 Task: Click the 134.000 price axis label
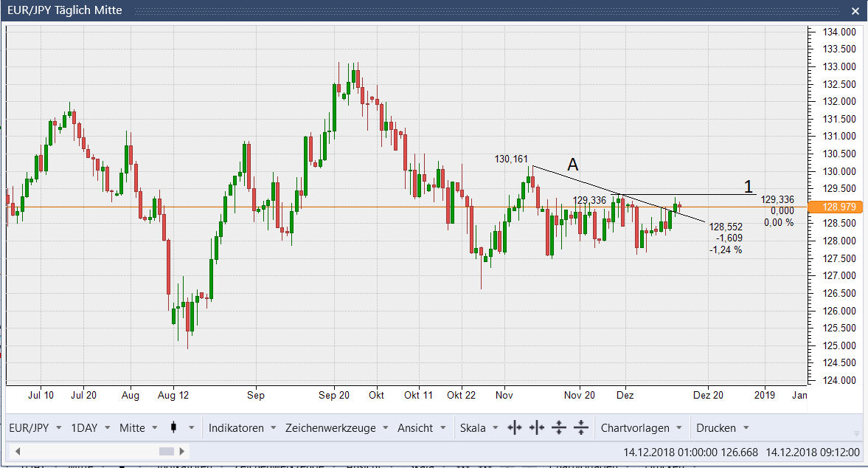coord(839,32)
